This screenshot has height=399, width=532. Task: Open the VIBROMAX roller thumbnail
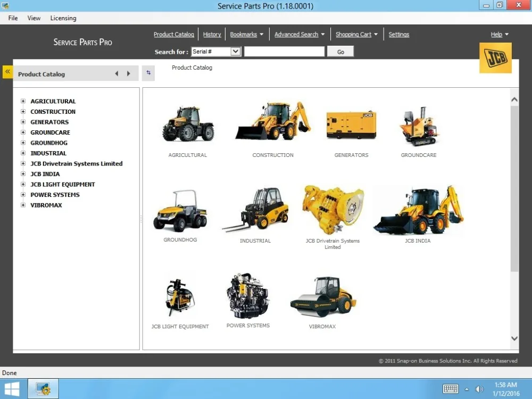pyautogui.click(x=323, y=297)
